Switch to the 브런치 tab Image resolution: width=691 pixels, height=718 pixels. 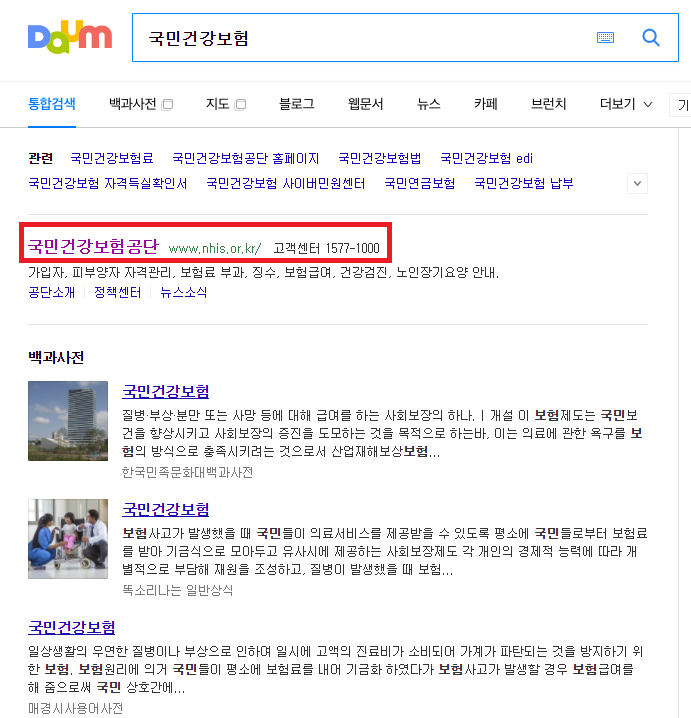tap(549, 104)
